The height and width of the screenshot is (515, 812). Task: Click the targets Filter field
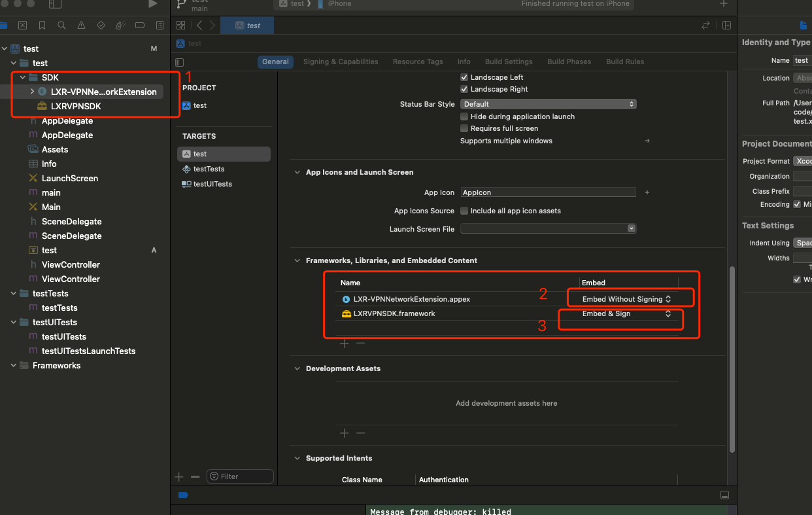tap(240, 476)
